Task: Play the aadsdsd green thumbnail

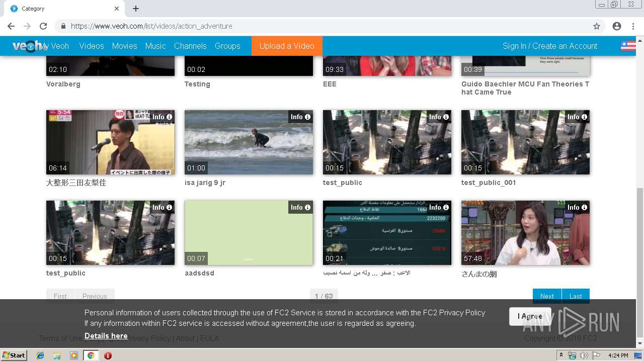Action: point(249,233)
